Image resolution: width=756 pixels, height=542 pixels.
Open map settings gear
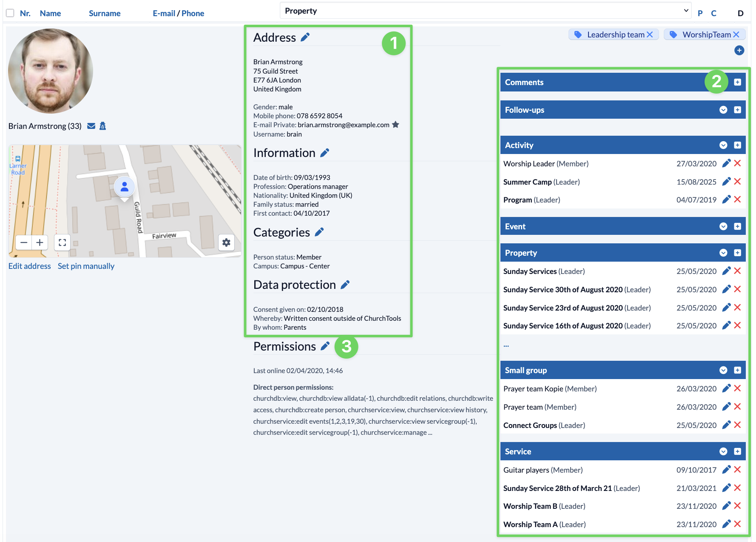226,242
